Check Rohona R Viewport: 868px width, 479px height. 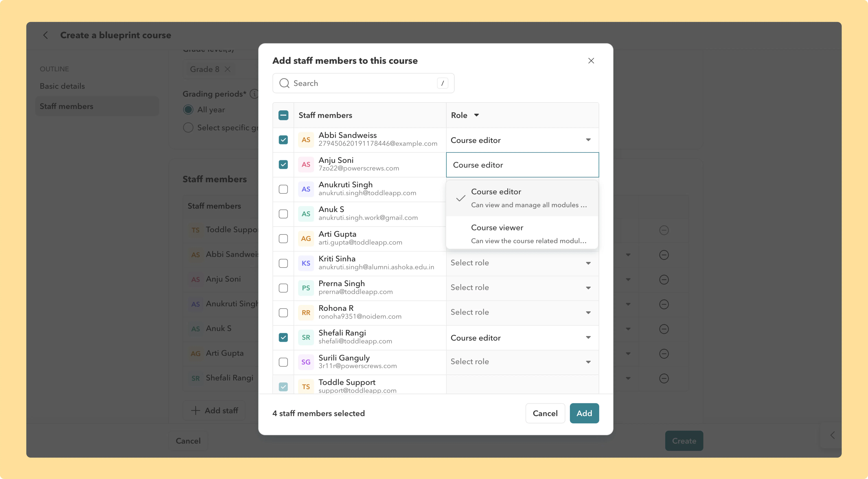click(283, 313)
